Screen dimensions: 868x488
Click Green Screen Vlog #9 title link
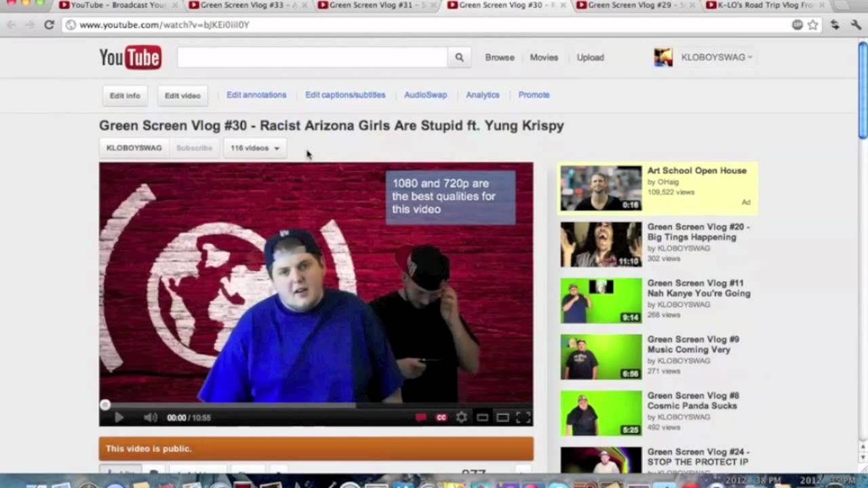693,344
